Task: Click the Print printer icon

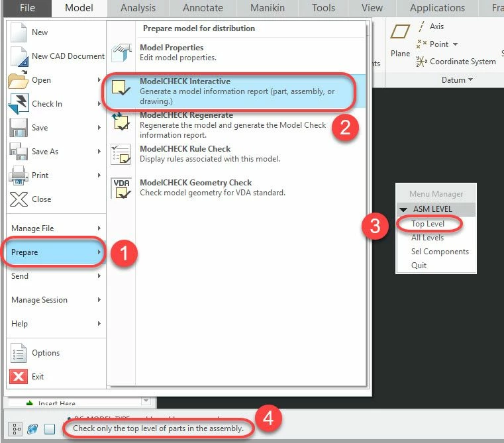Action: (19, 175)
